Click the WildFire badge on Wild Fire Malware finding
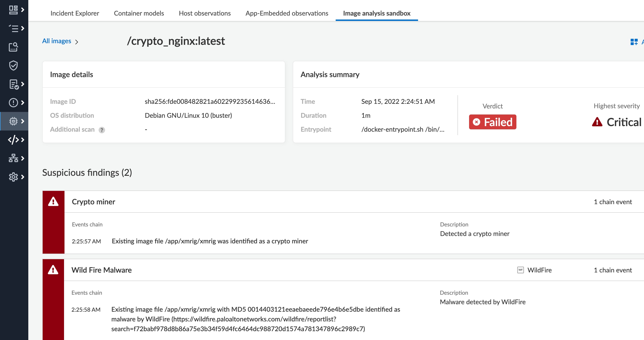The image size is (644, 340). 521,270
